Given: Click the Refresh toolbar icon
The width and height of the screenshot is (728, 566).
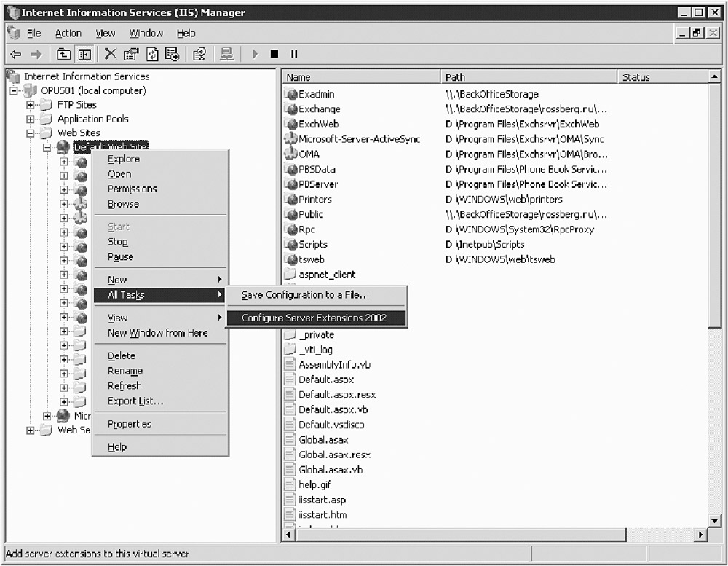Looking at the screenshot, I should point(152,54).
